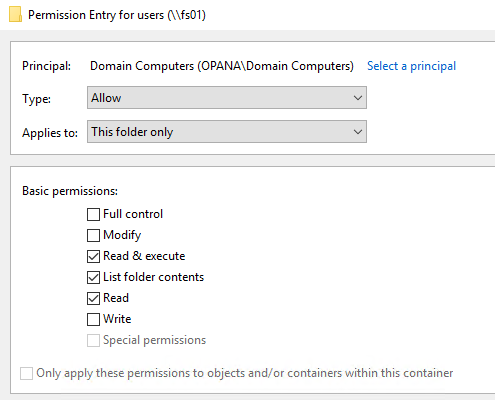Click the folder icon in the title bar
Viewport: 495px width, 400px height.
point(15,15)
